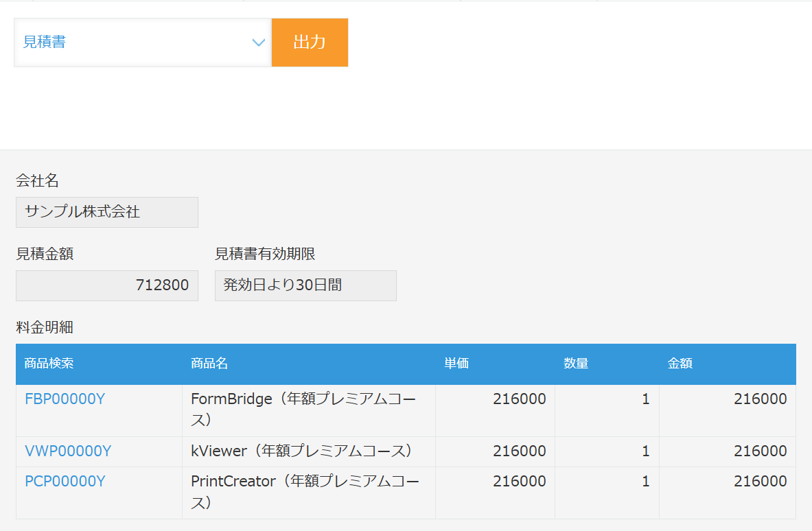Click the 単価 value in the kViewer row
812x531 pixels.
519,451
